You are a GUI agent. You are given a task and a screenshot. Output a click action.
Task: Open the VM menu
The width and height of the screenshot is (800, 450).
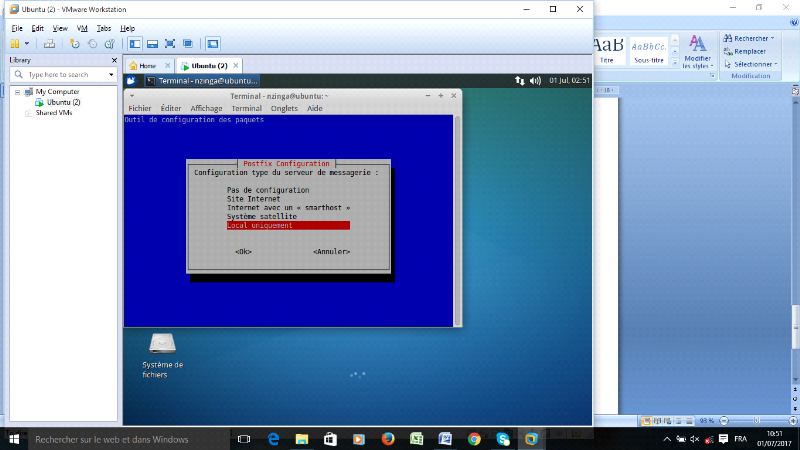click(x=82, y=29)
